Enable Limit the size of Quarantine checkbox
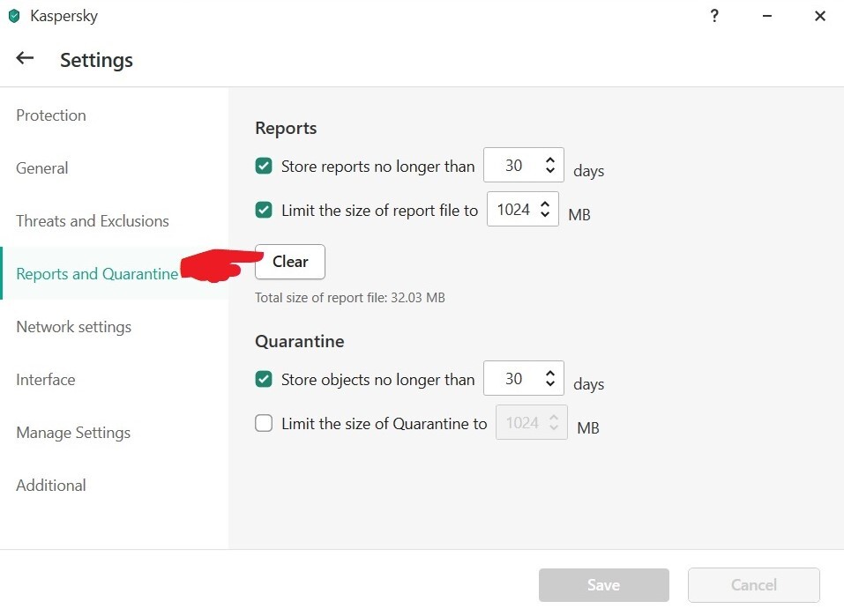Image resolution: width=844 pixels, height=616 pixels. pyautogui.click(x=264, y=423)
